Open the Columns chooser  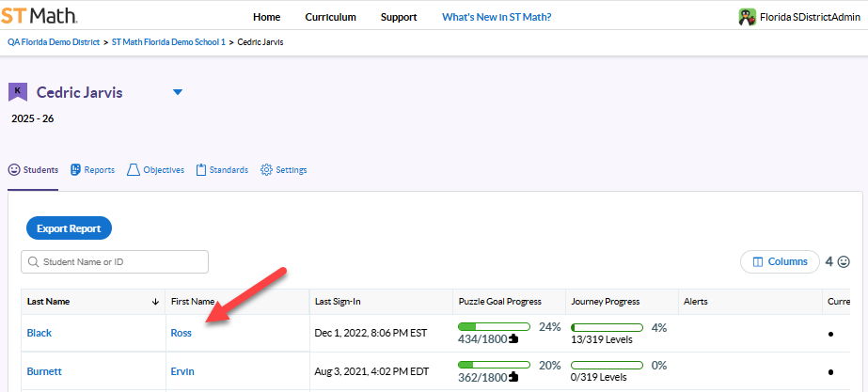coord(780,261)
